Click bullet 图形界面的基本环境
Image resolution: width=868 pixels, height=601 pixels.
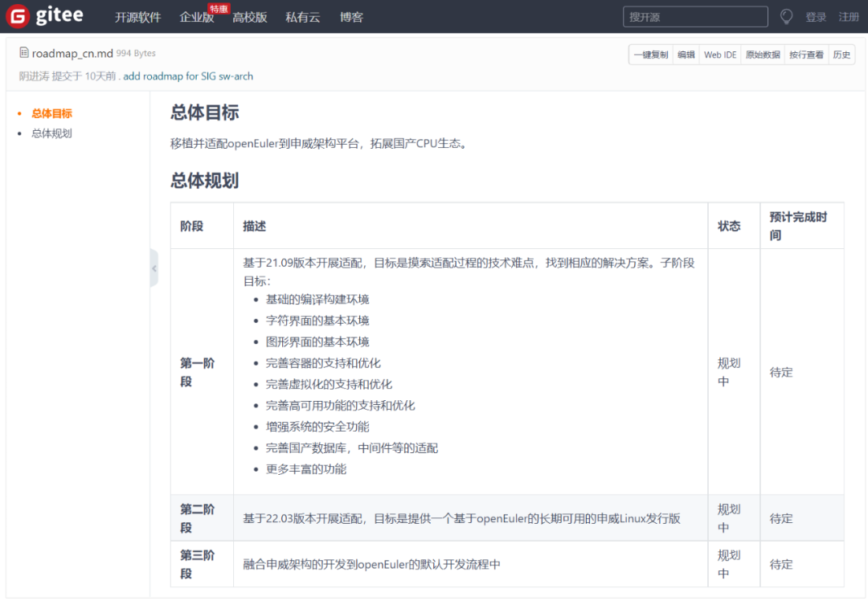coord(317,341)
